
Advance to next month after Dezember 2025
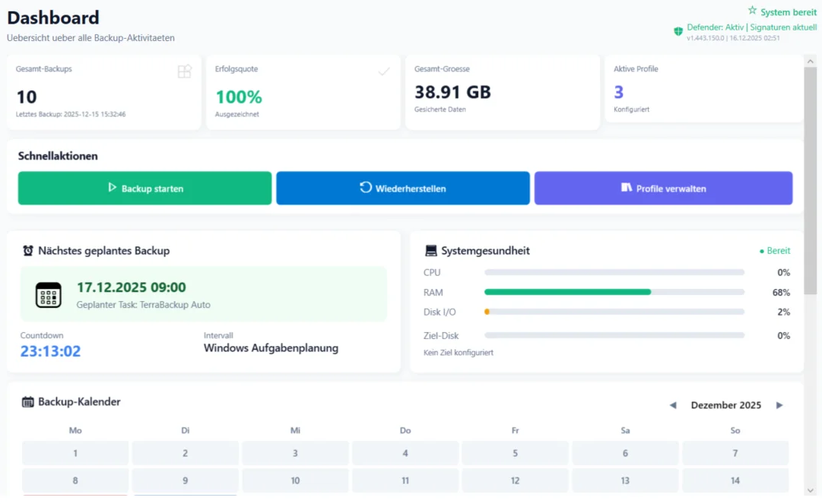[x=779, y=405]
